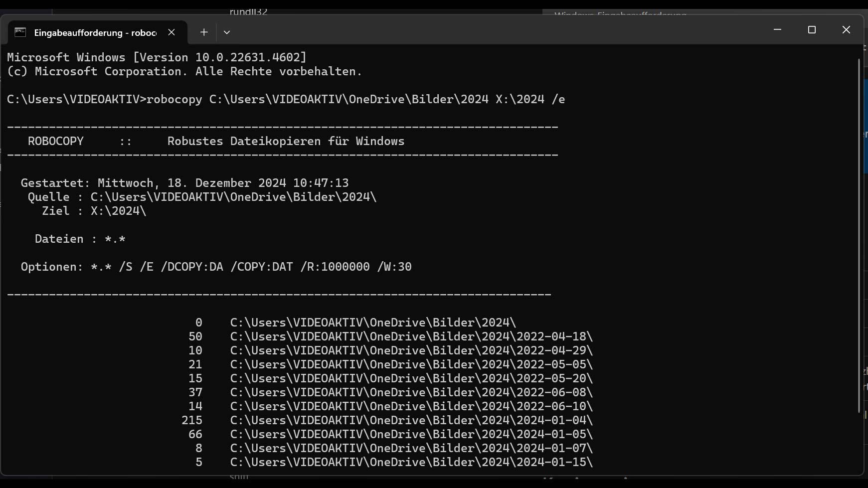Minimize the terminal window
Image resolution: width=868 pixels, height=488 pixels.
click(777, 30)
